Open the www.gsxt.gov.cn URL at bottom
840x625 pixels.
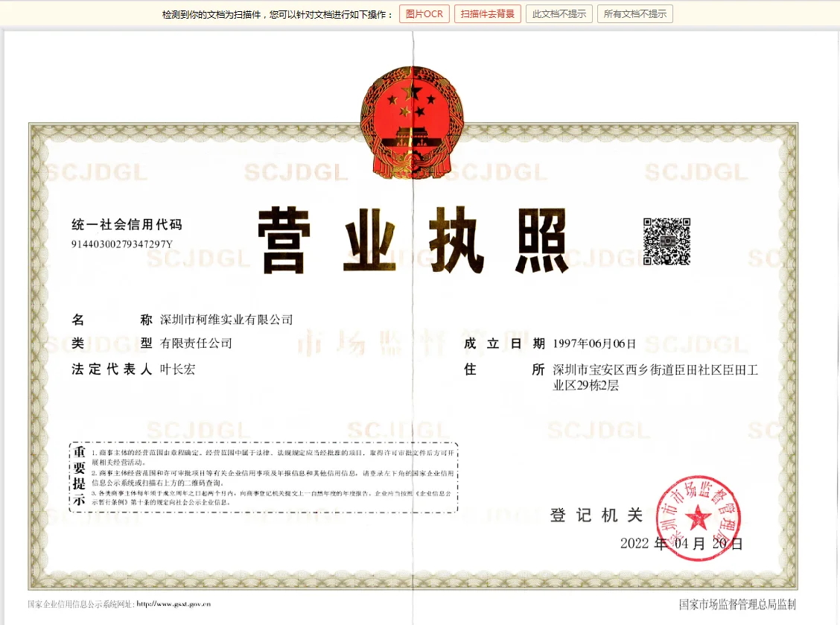coord(174,604)
